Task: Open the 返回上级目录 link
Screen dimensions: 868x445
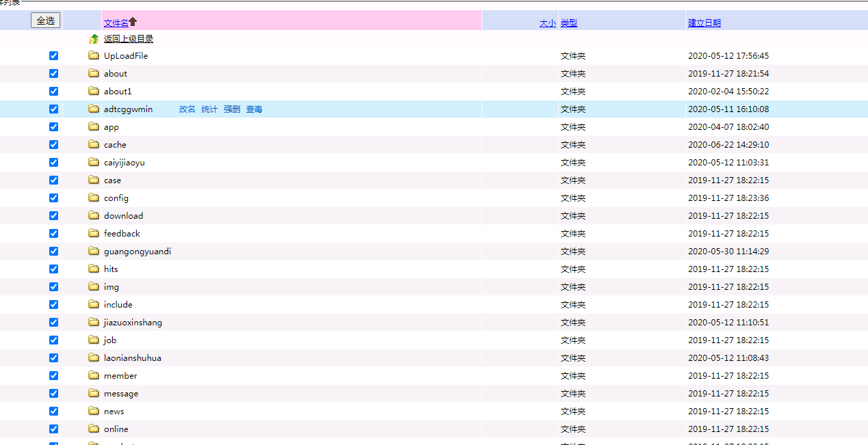Action: coord(129,39)
